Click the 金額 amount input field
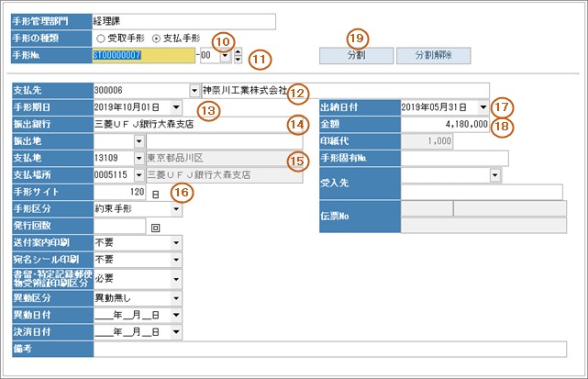588x379 pixels. pos(445,124)
